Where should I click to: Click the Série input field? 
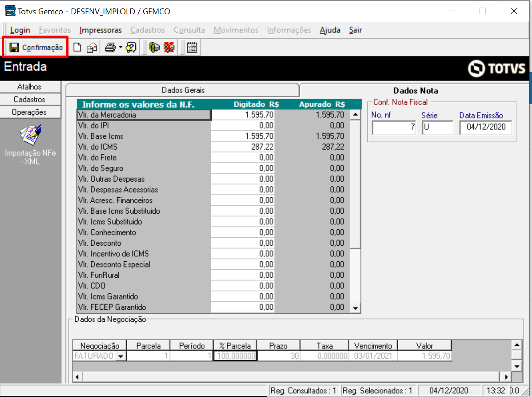[x=437, y=127]
